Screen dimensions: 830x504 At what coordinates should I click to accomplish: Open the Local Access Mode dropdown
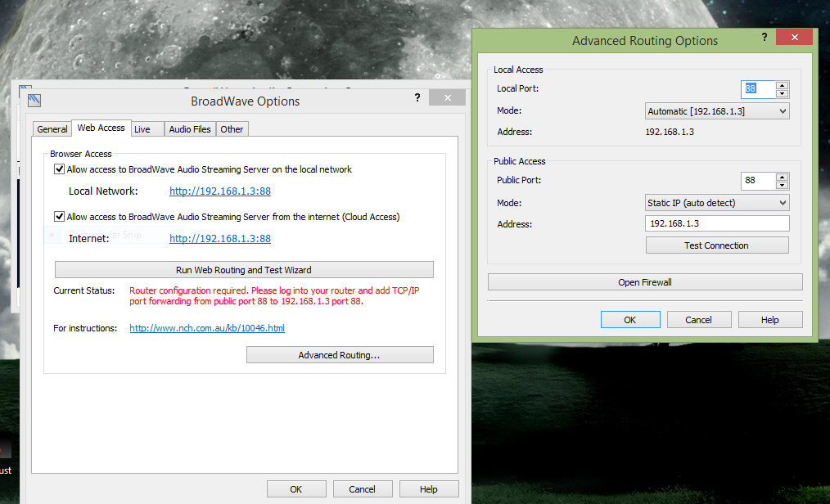(717, 111)
